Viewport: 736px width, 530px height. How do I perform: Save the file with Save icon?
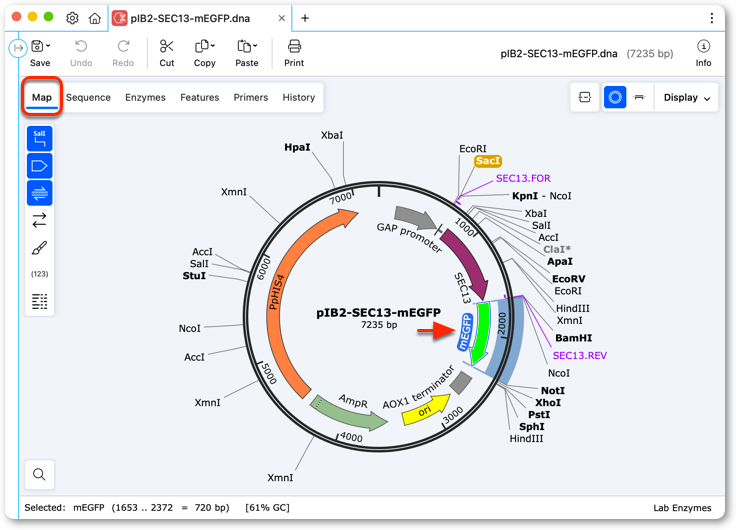pos(37,46)
